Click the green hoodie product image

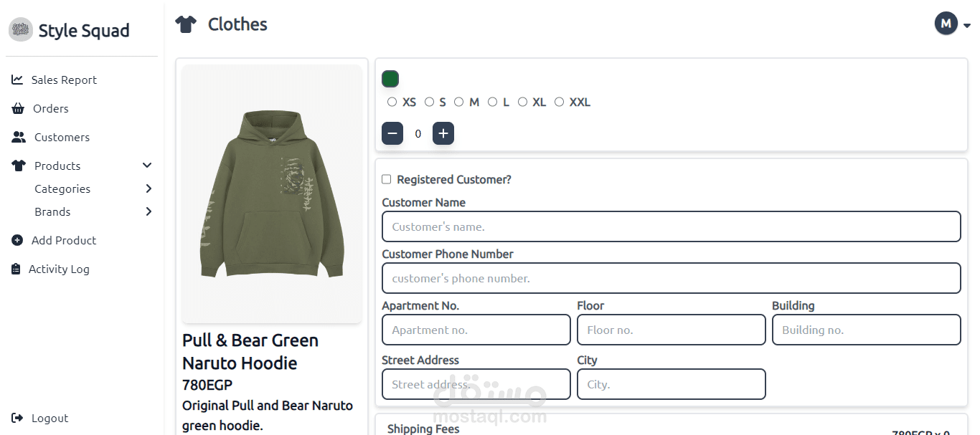(x=272, y=193)
